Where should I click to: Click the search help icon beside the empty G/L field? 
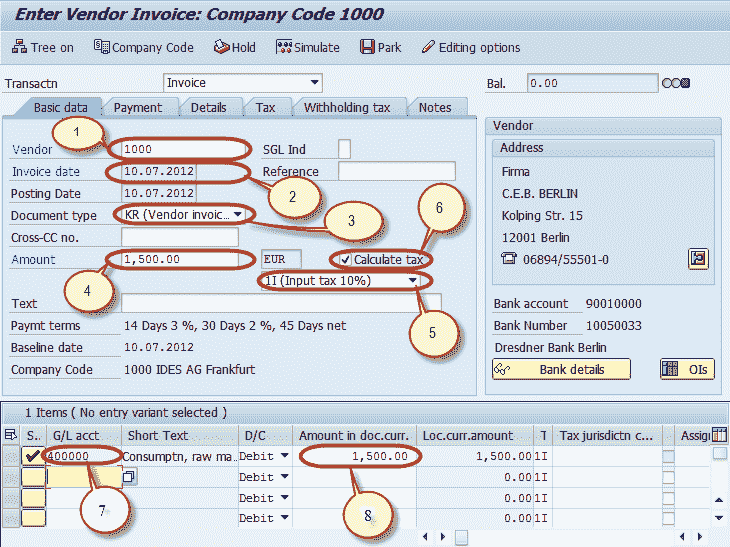pos(129,476)
